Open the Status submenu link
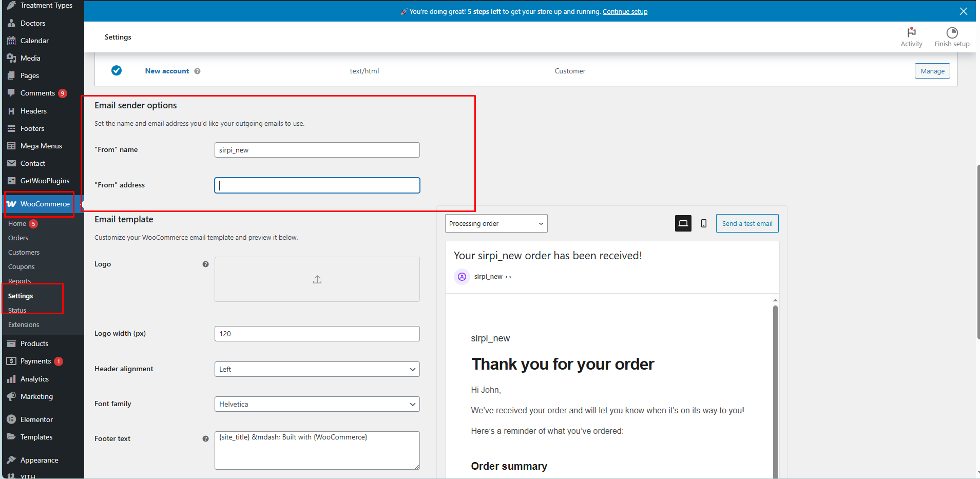 pyautogui.click(x=17, y=310)
